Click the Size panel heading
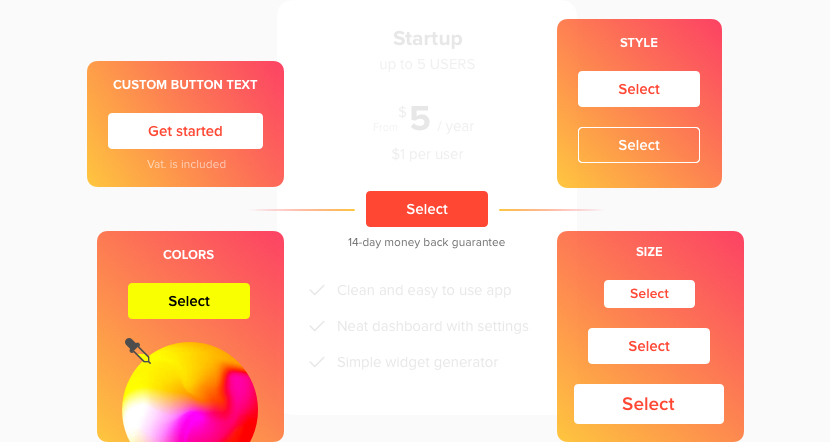Viewport: 830px width, 442px height. [649, 252]
